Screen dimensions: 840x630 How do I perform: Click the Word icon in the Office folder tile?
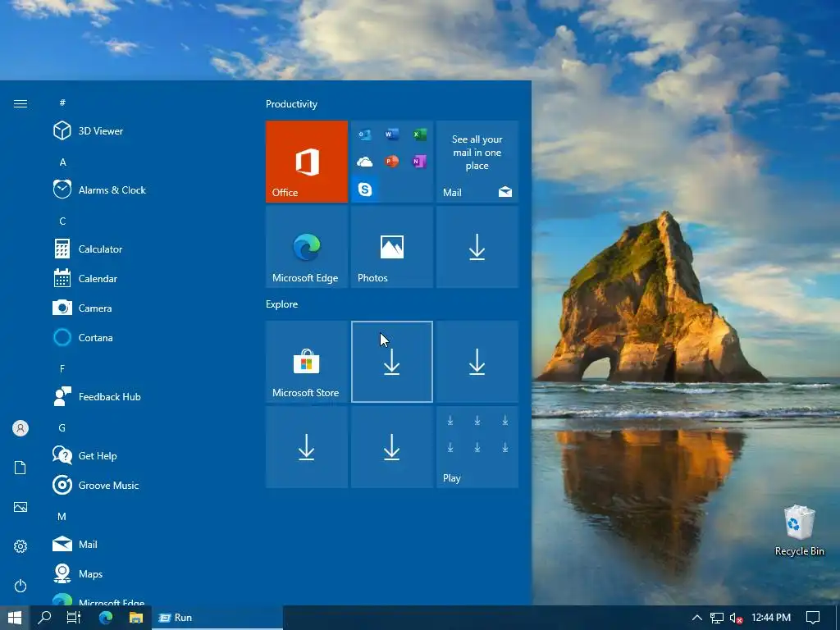point(391,135)
